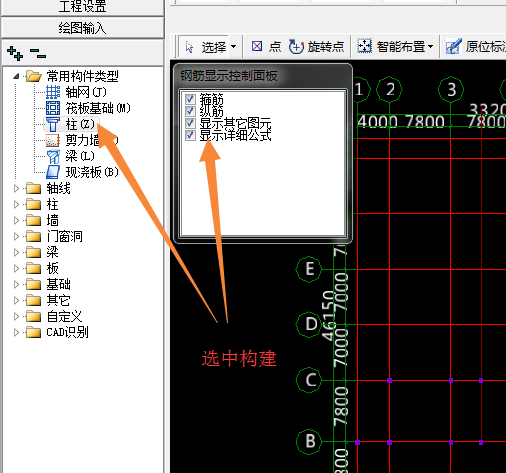Screen dimensions: 506x473
Task: Select 基础 in the component tree
Action: point(58,284)
